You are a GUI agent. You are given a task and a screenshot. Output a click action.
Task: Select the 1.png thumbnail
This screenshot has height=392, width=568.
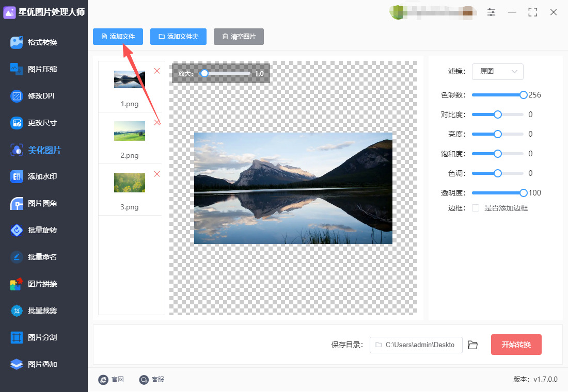(130, 79)
